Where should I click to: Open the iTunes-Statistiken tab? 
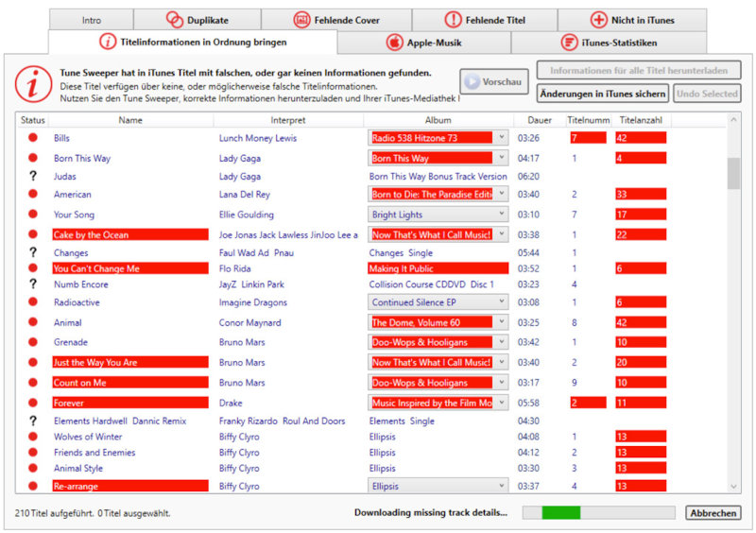pos(609,43)
